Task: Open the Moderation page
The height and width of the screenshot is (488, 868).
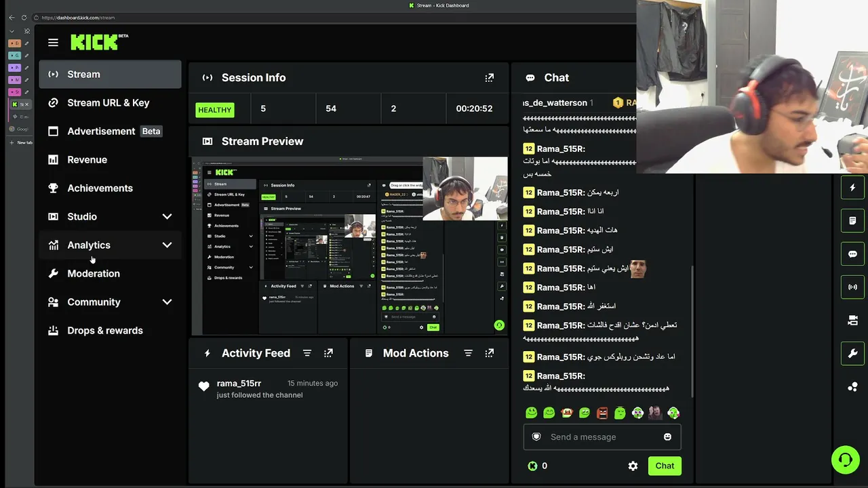Action: coord(110,274)
